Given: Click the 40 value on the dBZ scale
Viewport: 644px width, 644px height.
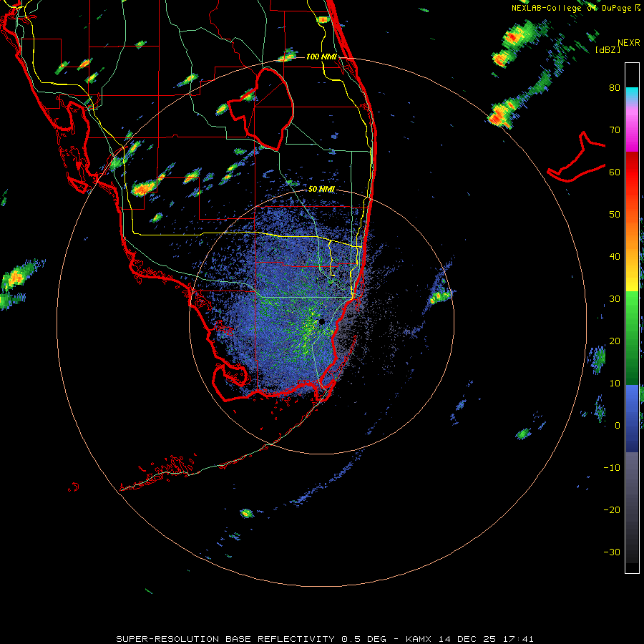Looking at the screenshot, I should pyautogui.click(x=615, y=257).
